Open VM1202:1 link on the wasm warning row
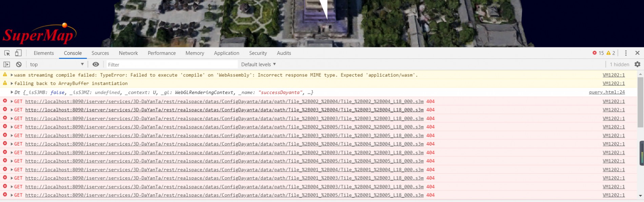The image size is (644, 202). pyautogui.click(x=614, y=75)
